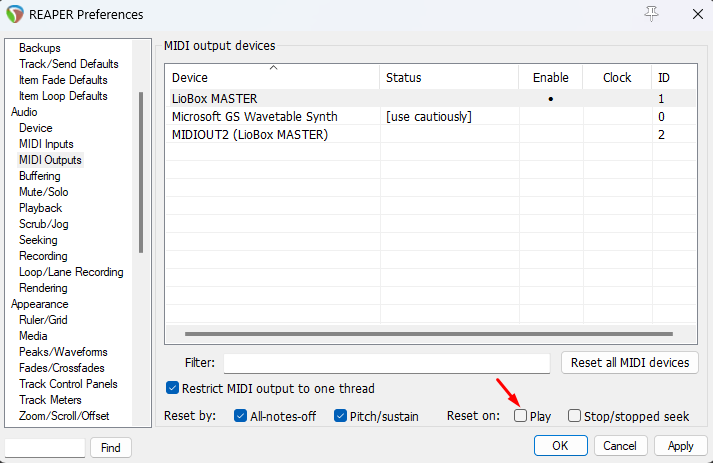The width and height of the screenshot is (713, 463).
Task: Open Item Fade Defaults page
Action: pyautogui.click(x=63, y=80)
